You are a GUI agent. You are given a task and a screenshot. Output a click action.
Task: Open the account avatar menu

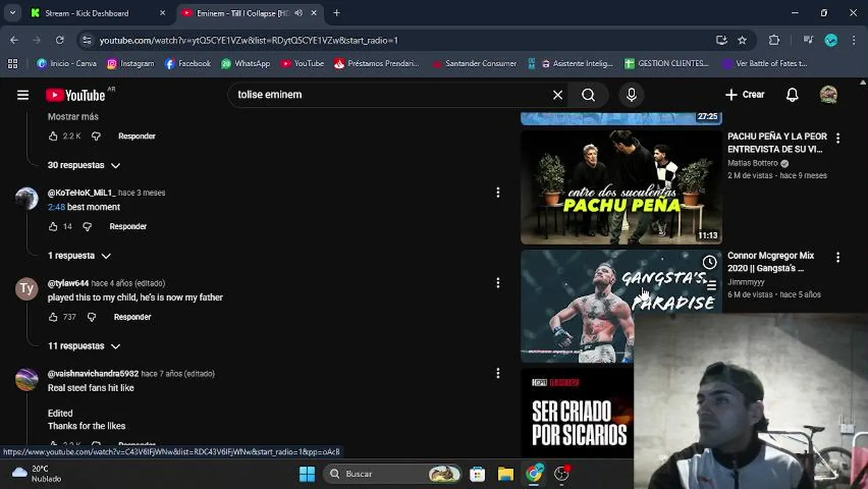click(x=829, y=95)
